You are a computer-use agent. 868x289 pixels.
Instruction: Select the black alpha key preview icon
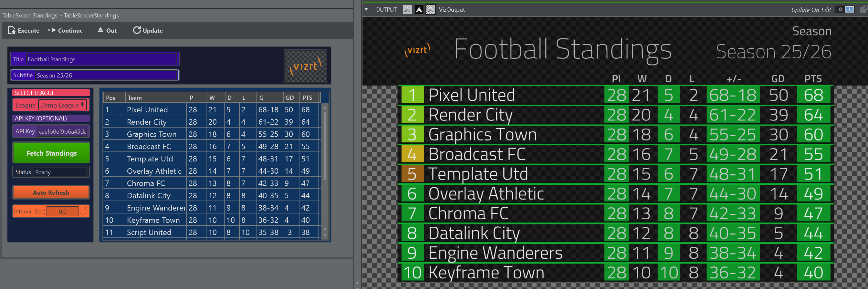pos(419,9)
